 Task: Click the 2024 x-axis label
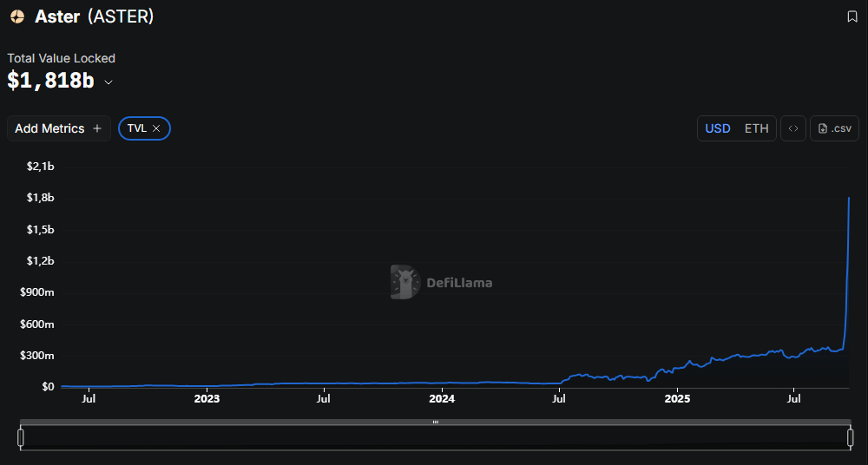pos(442,398)
